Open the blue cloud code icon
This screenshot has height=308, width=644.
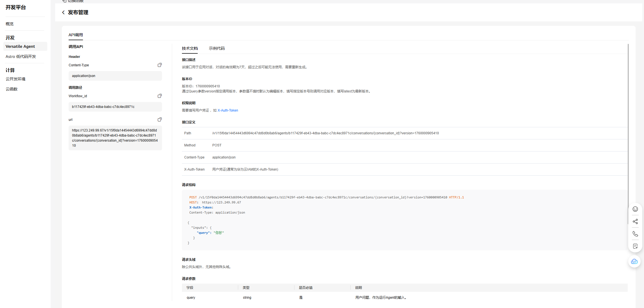pyautogui.click(x=634, y=262)
